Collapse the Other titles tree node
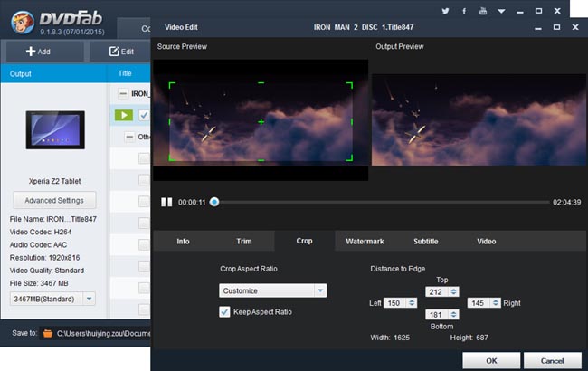Screen dimensions: 588x371 tap(129, 137)
